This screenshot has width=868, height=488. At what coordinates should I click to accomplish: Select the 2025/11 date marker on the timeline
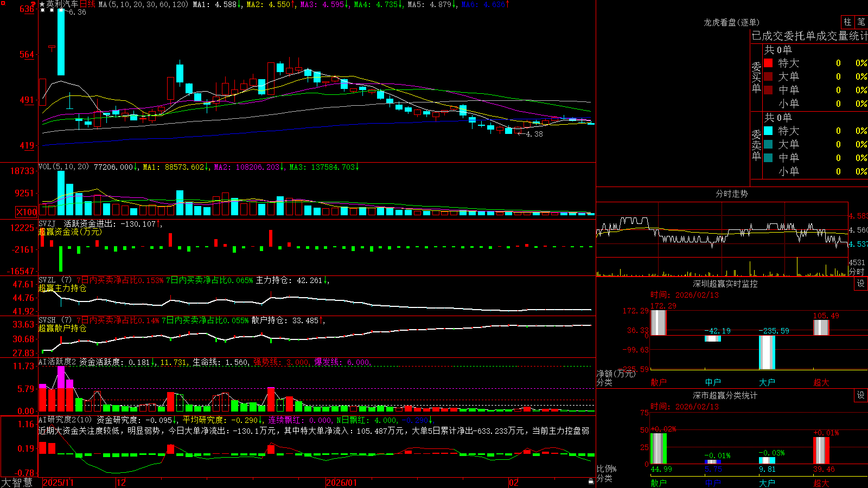[x=58, y=483]
